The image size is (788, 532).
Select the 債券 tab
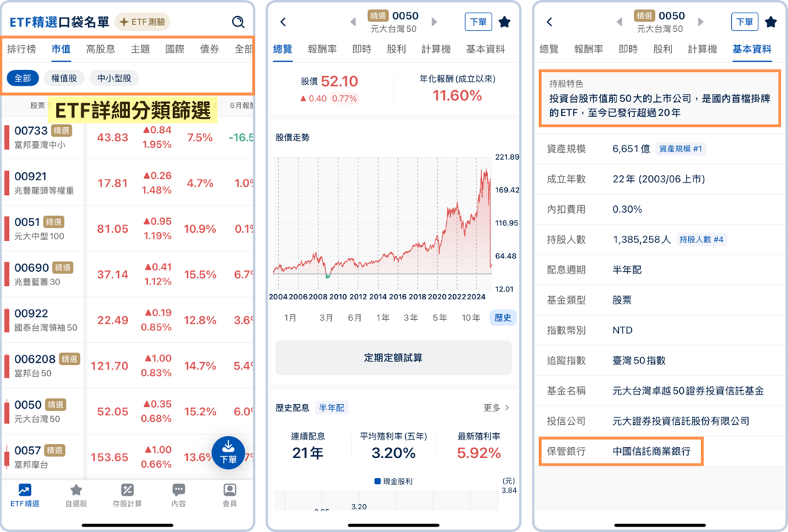(209, 49)
